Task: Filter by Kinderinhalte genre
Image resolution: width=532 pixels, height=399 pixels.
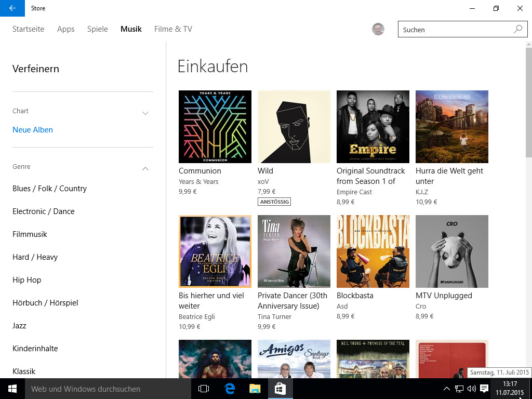Action: pos(35,349)
